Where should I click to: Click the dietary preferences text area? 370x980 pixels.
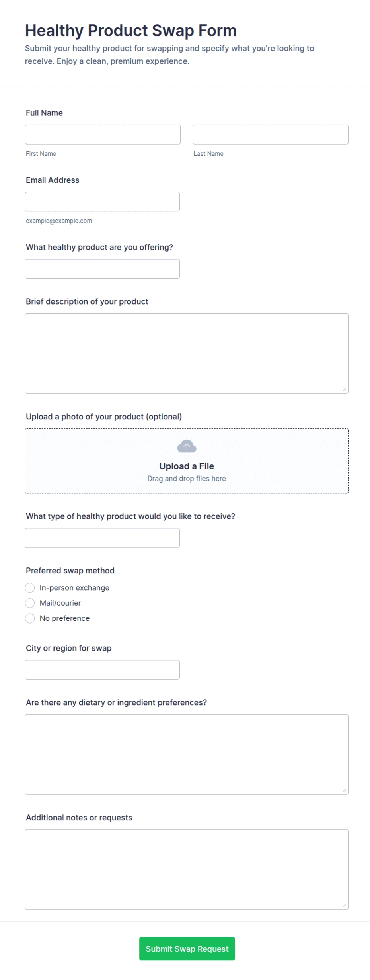tap(187, 755)
